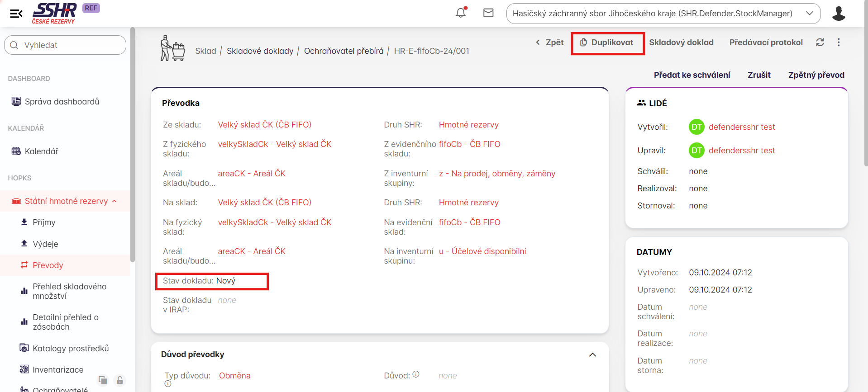Click the Duplikovat button
This screenshot has width=868, height=392.
point(607,43)
